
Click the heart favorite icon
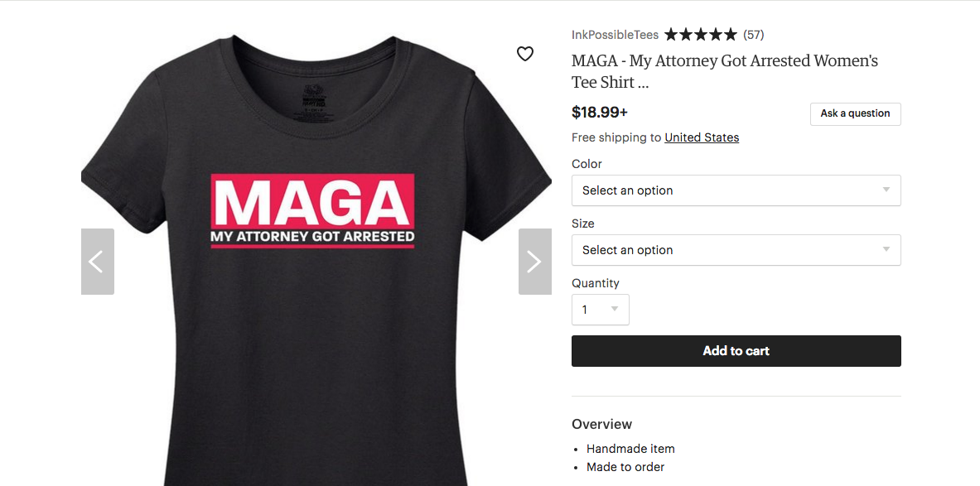pyautogui.click(x=525, y=55)
